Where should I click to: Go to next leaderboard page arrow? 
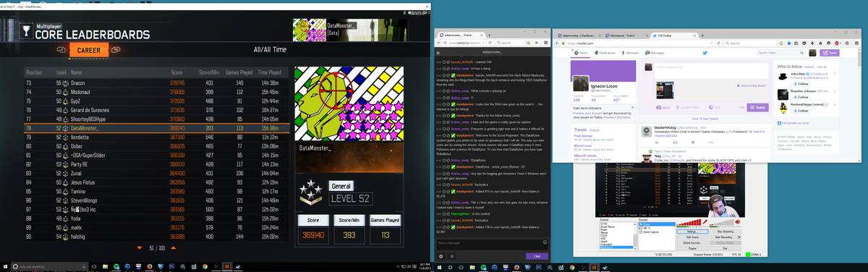(x=174, y=248)
